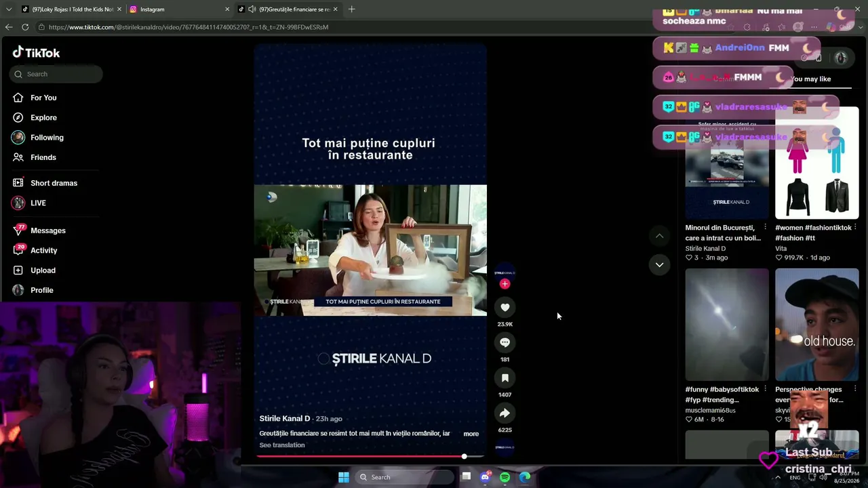
Task: Seek on the video progress bar
Action: tap(370, 456)
